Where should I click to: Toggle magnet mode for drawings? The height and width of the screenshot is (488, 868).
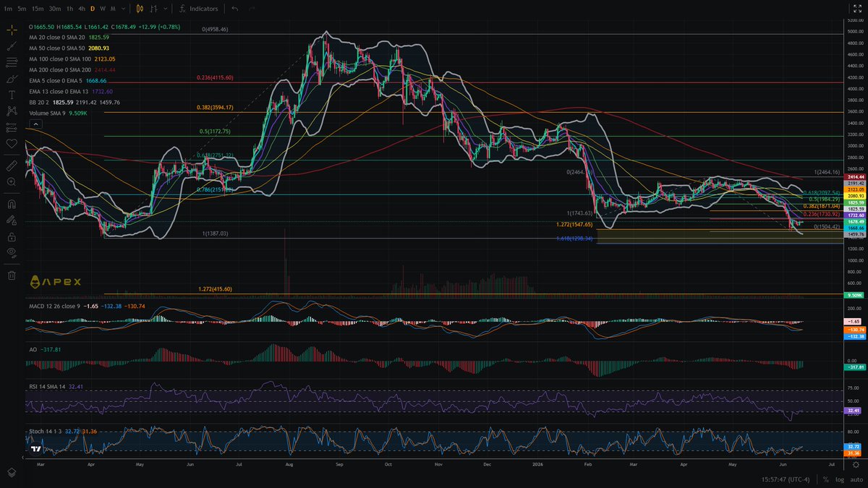(11, 204)
